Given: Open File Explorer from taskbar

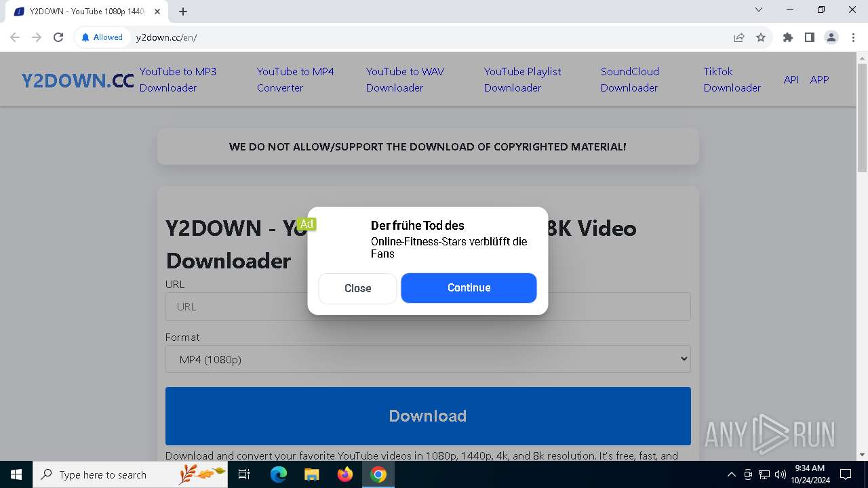Looking at the screenshot, I should (x=311, y=474).
